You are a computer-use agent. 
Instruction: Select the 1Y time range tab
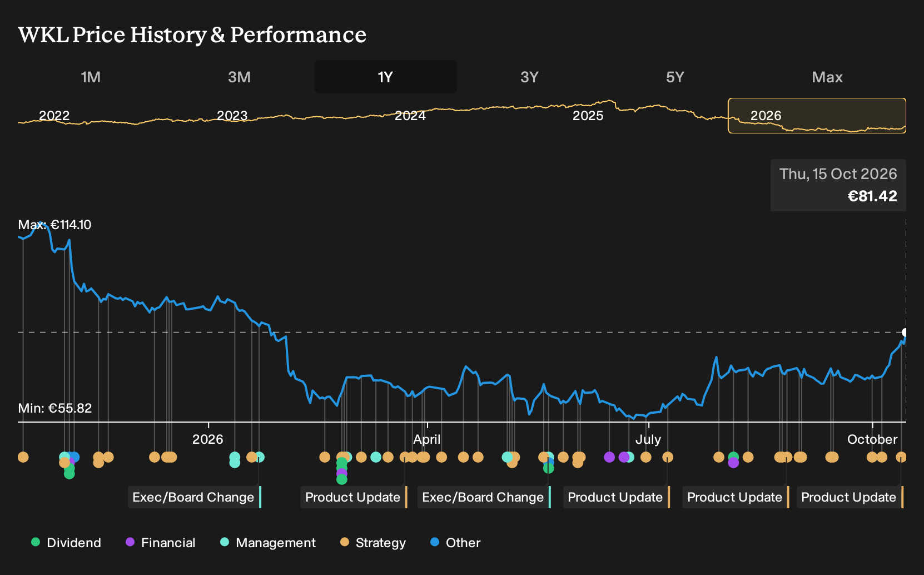click(x=385, y=77)
